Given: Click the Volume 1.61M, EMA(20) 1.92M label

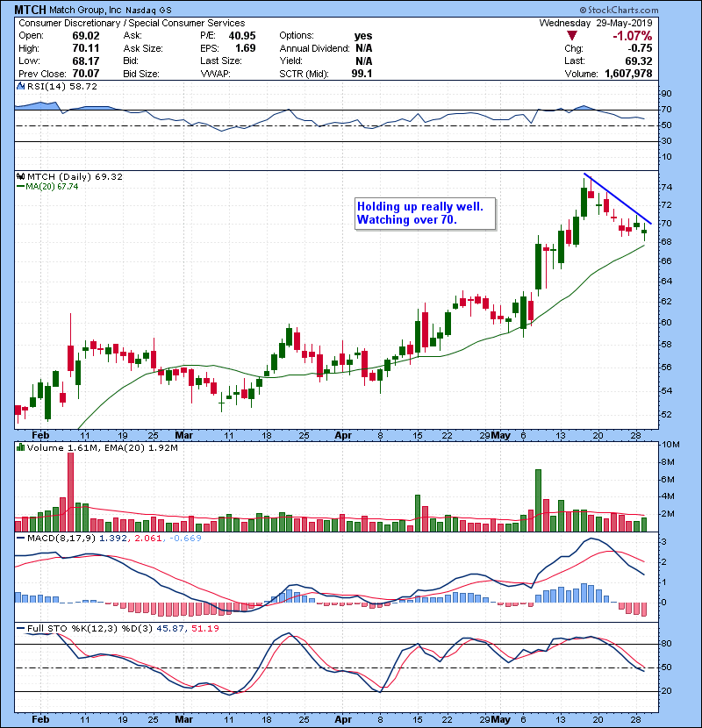Looking at the screenshot, I should click(x=102, y=447).
